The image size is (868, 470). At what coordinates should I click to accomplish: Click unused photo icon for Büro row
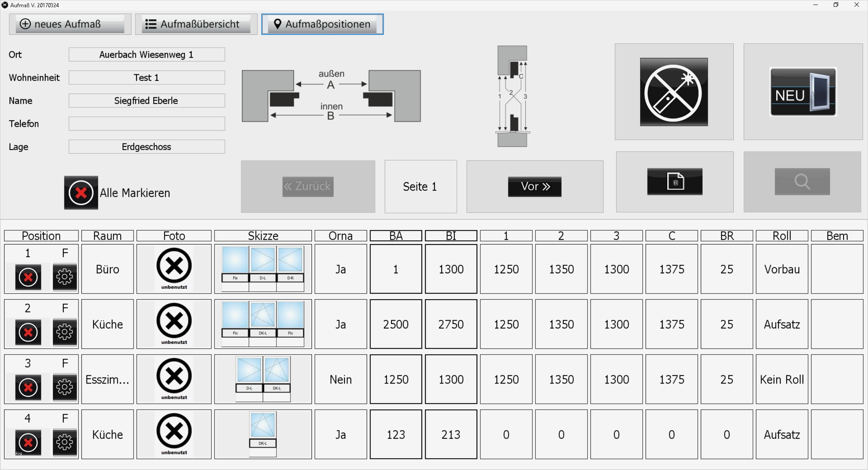[x=174, y=268]
